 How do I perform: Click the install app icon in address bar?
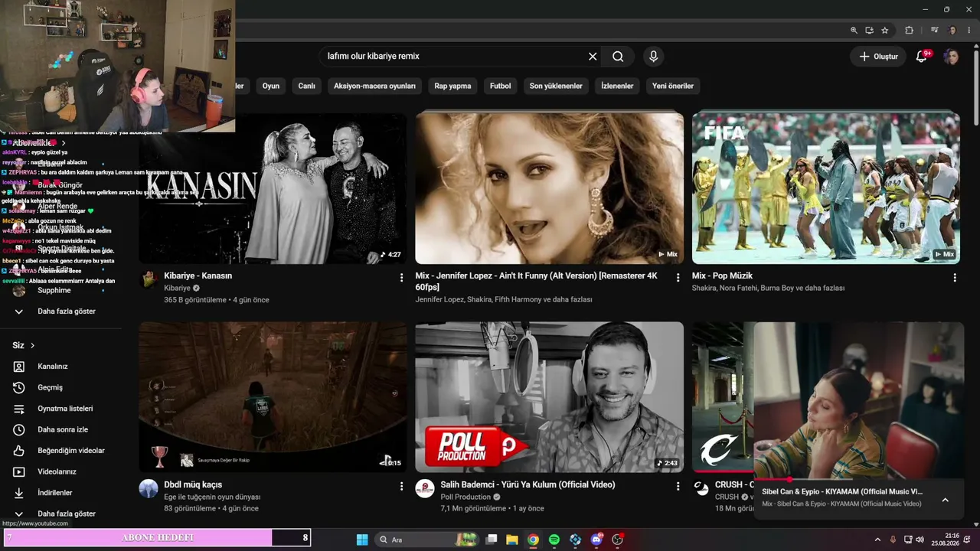(x=869, y=31)
